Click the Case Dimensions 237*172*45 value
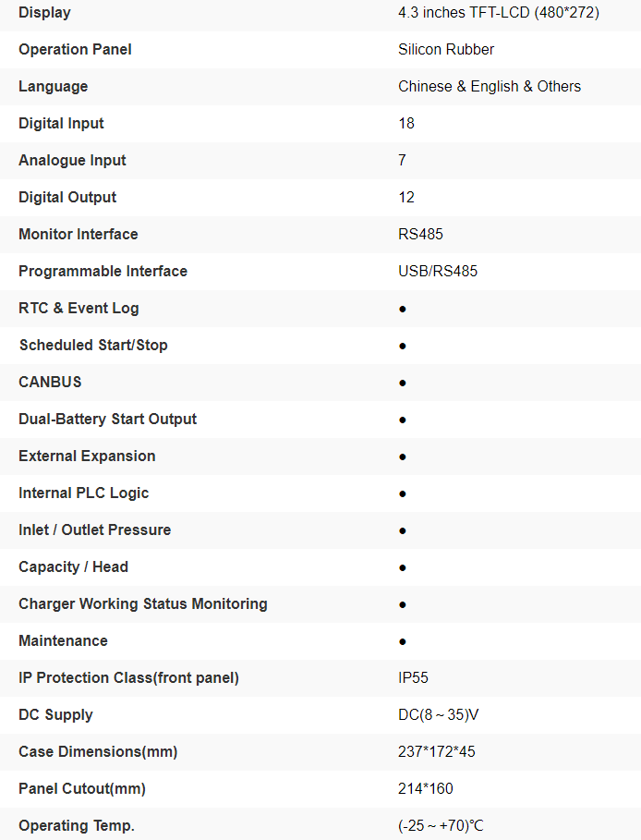 pyautogui.click(x=437, y=752)
